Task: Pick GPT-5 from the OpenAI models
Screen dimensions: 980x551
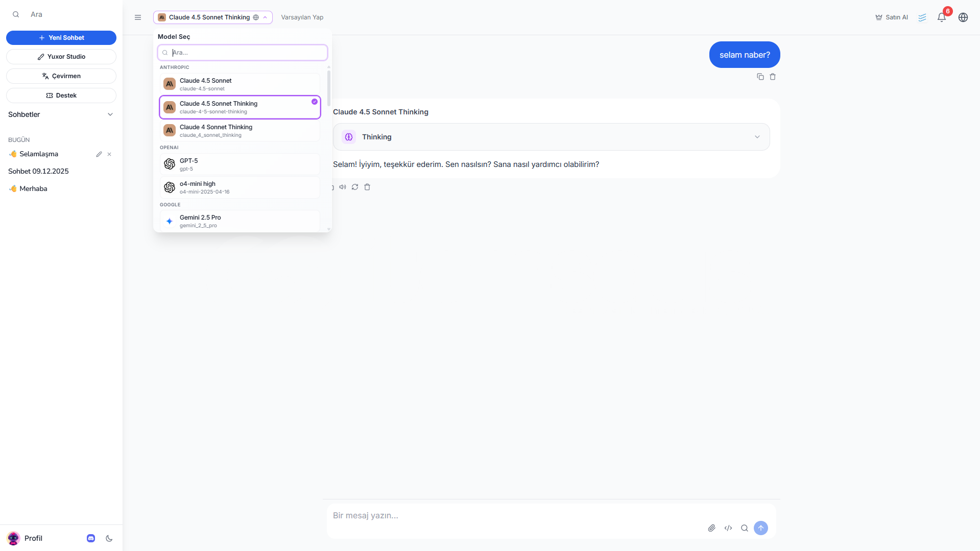Action: pos(240,164)
